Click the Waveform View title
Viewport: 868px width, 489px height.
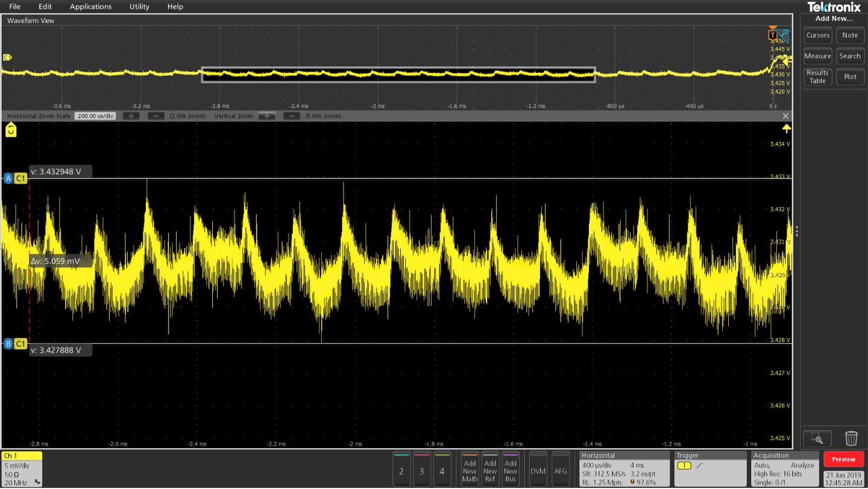tap(31, 21)
